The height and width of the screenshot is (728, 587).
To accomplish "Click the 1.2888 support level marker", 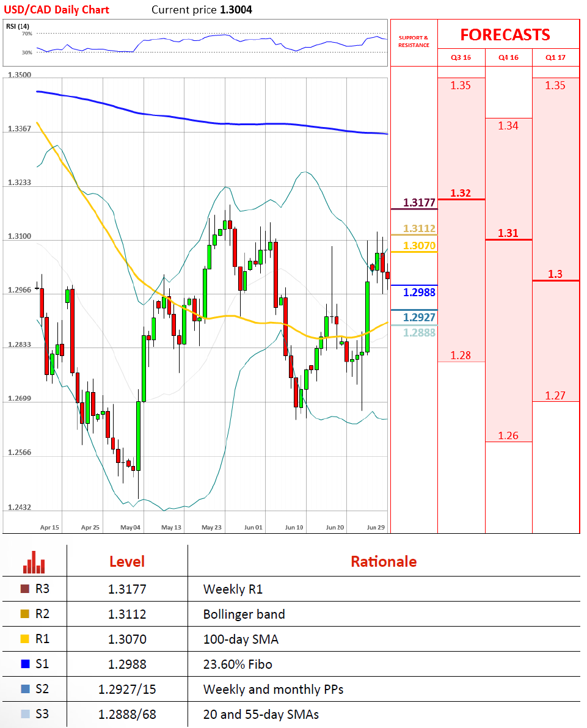I will coord(419,333).
